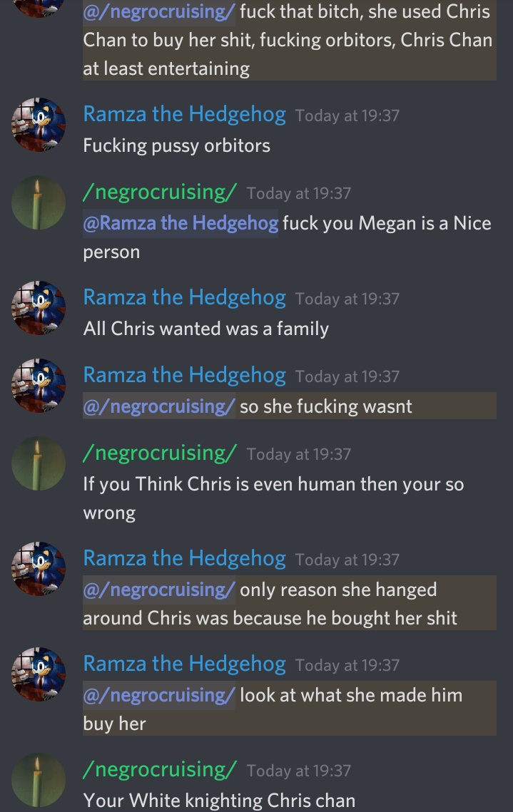Viewport: 513px width, 812px height.
Task: Open Ramza's avatar beside 'Fucking pussy orbitors'
Action: pos(39,125)
